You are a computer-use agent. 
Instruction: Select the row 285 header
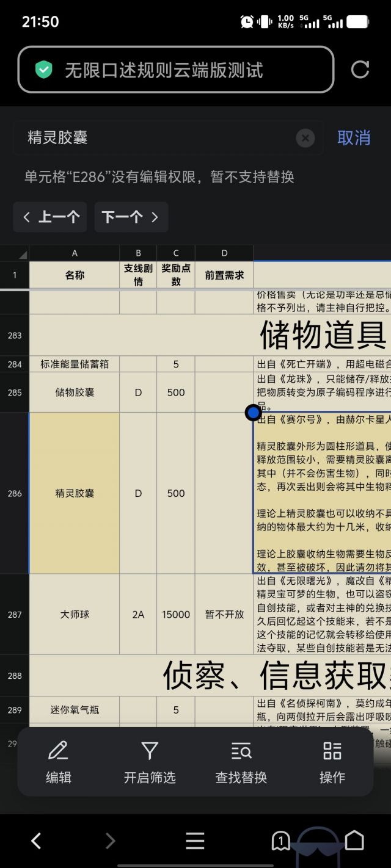[15, 392]
